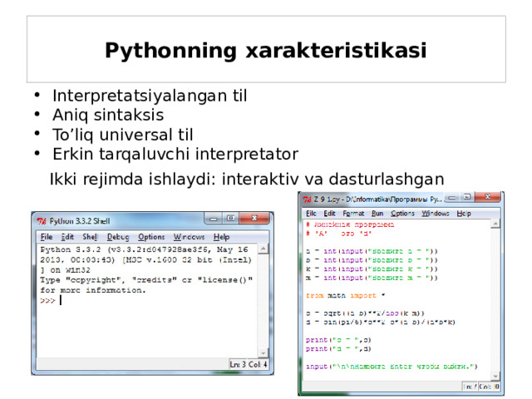Open Windows menu in Python Shell window
The width and height of the screenshot is (532, 399).
click(x=189, y=237)
